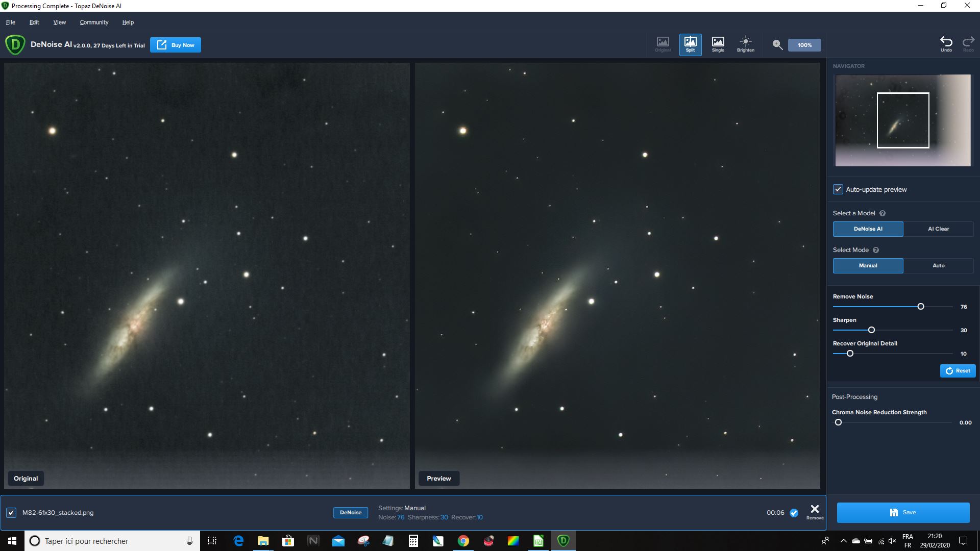This screenshot has width=980, height=551.
Task: Choose Manual mode
Action: 868,266
